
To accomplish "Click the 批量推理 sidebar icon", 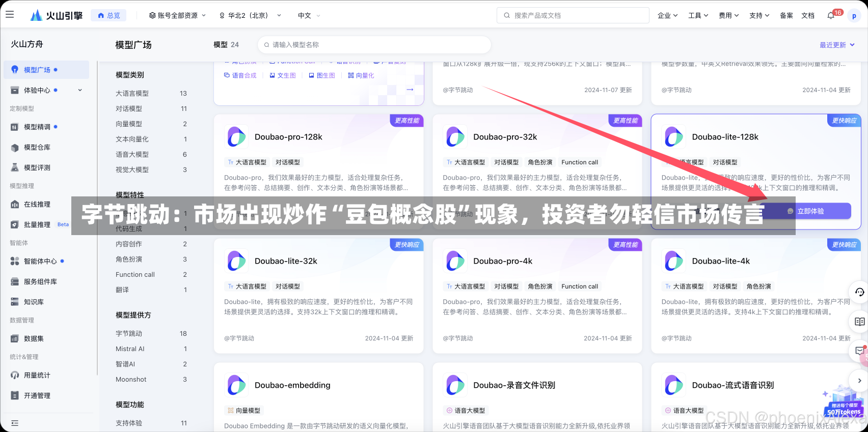I will pos(15,224).
